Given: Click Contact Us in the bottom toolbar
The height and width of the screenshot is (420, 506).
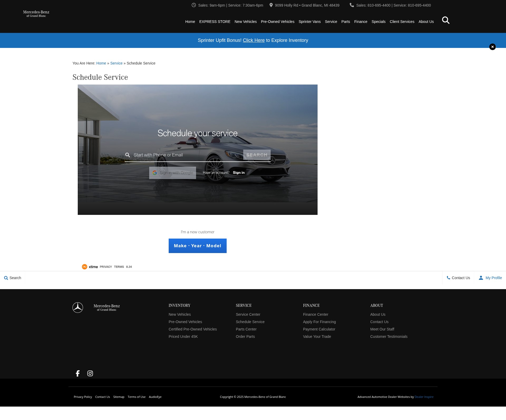Looking at the screenshot, I should [458, 278].
